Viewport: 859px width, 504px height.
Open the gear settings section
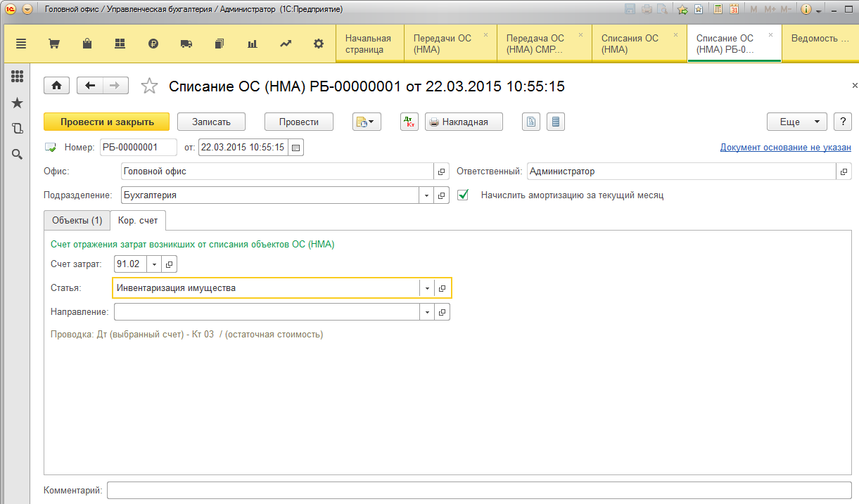[319, 44]
